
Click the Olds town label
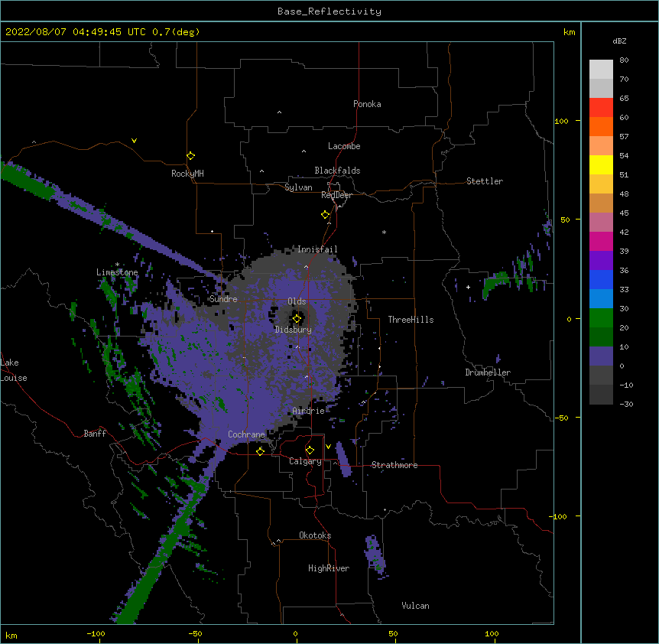[x=297, y=301]
